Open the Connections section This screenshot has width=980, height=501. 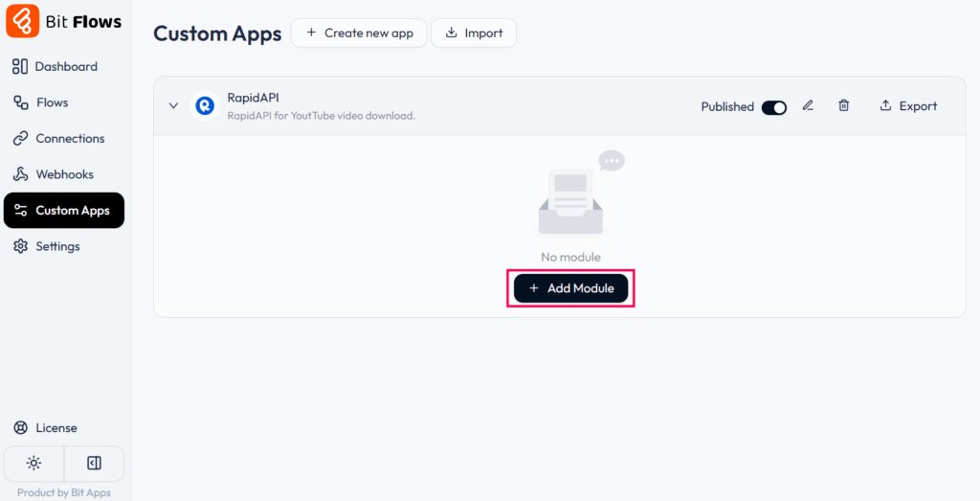tap(58, 138)
